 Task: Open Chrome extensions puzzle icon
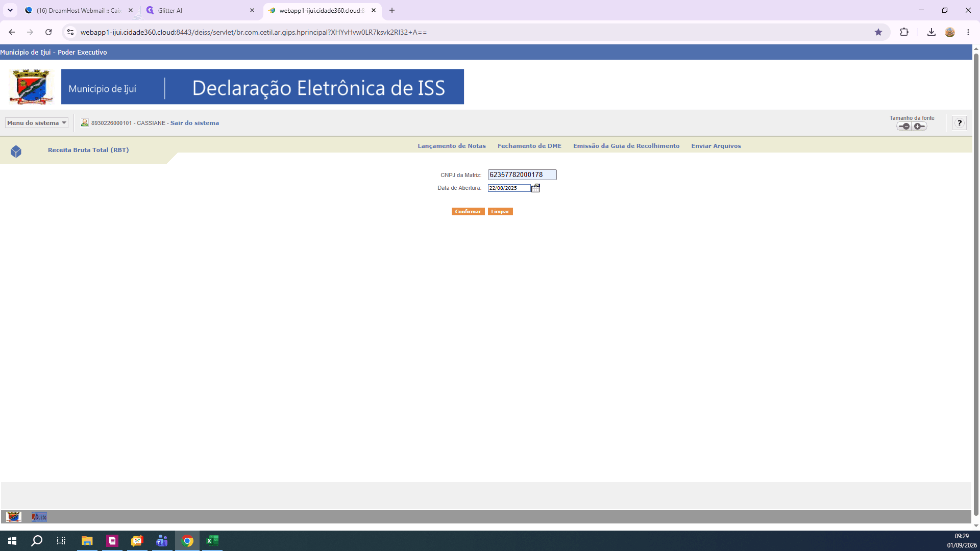(904, 32)
